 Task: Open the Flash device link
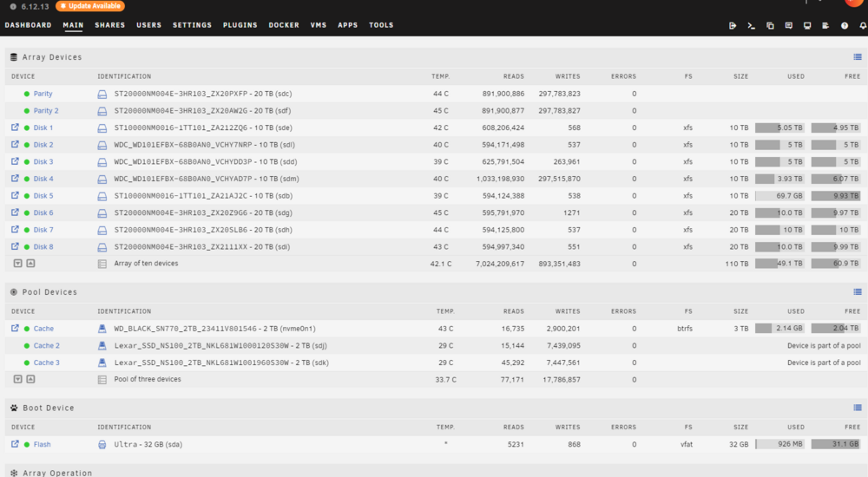click(42, 444)
